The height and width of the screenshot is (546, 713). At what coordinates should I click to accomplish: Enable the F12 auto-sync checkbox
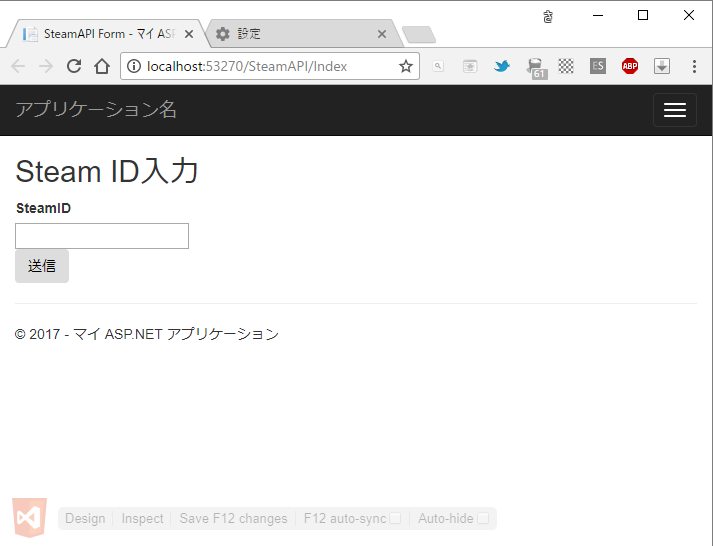pos(395,518)
